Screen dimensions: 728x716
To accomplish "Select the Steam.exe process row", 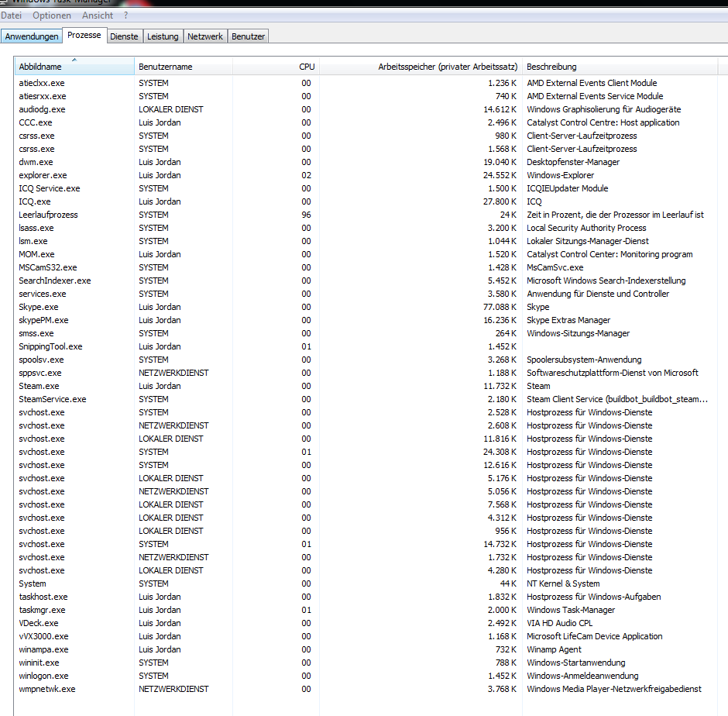I will click(366, 386).
